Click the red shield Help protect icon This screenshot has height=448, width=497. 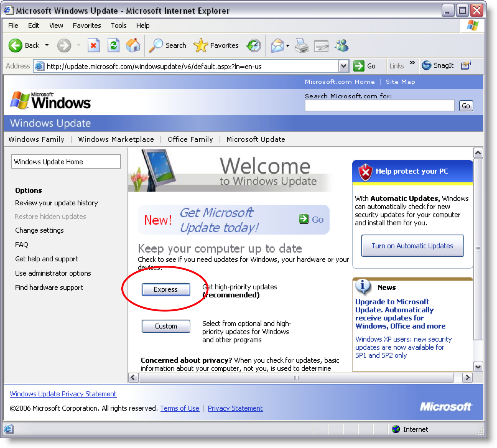[x=365, y=172]
